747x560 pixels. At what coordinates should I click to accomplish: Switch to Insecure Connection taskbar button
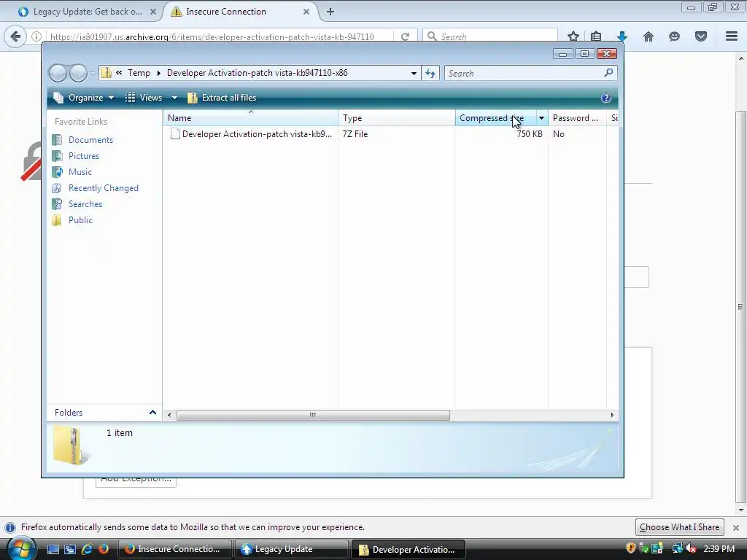174,549
